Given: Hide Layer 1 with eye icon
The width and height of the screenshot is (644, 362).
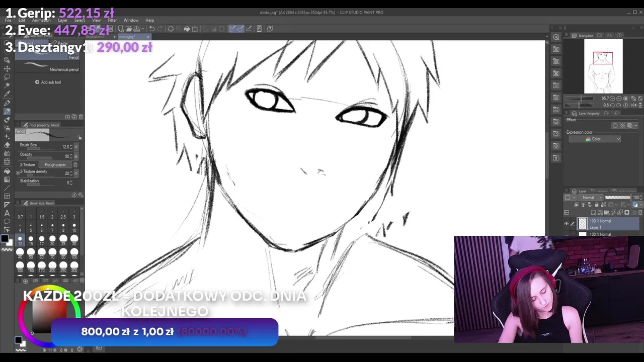Looking at the screenshot, I should 567,224.
